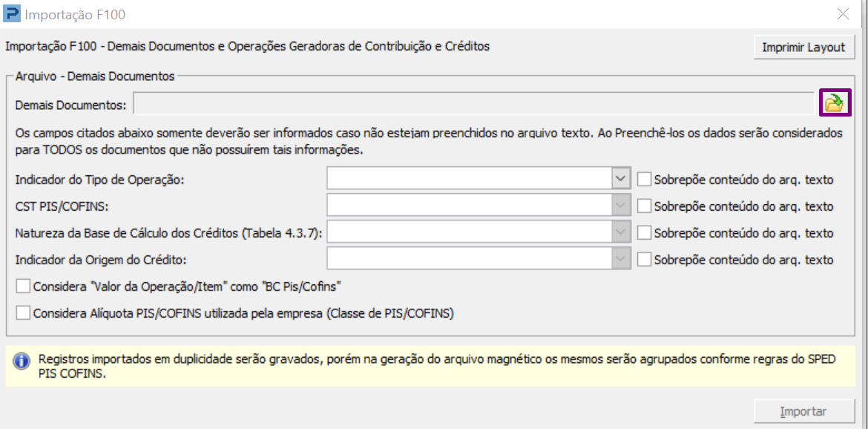
Task: Open the CST PIS/COFINS dropdown arrow
Action: pyautogui.click(x=620, y=206)
